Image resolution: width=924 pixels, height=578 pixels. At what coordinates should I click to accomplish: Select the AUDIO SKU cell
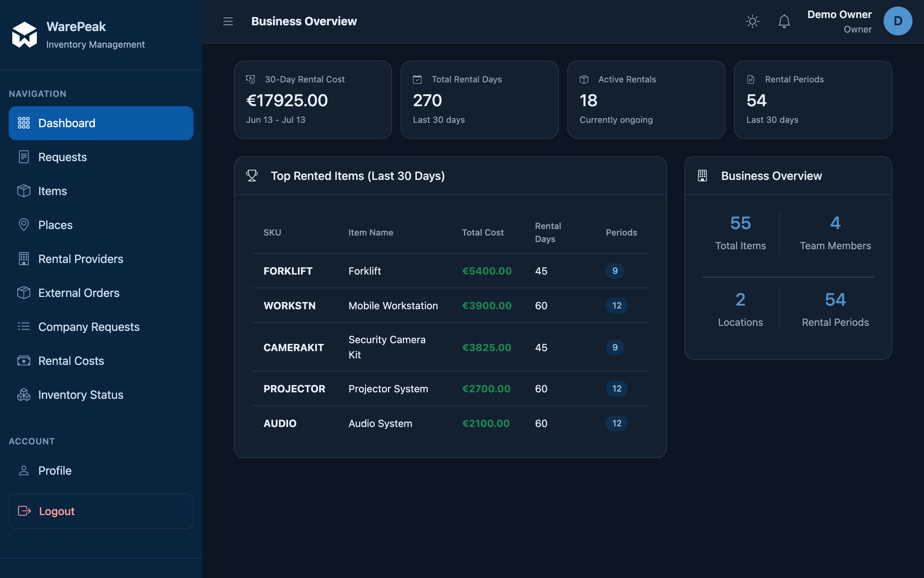click(x=280, y=423)
